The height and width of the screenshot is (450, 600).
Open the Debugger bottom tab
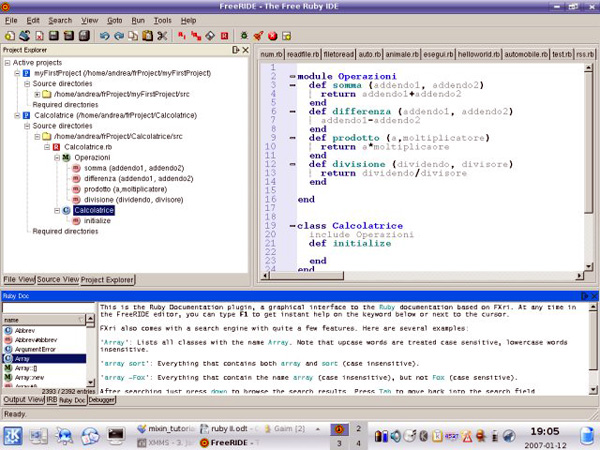coord(102,399)
